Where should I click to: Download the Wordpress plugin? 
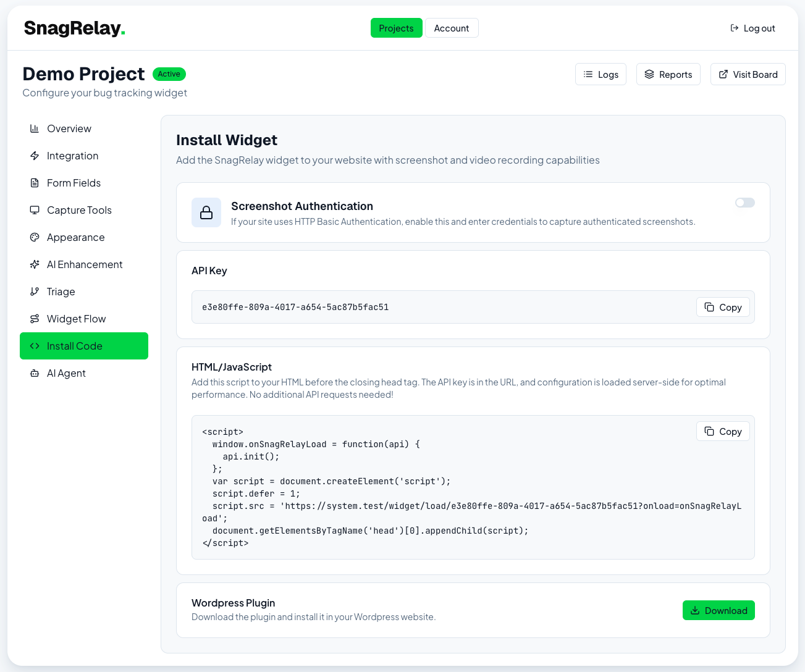(x=719, y=610)
